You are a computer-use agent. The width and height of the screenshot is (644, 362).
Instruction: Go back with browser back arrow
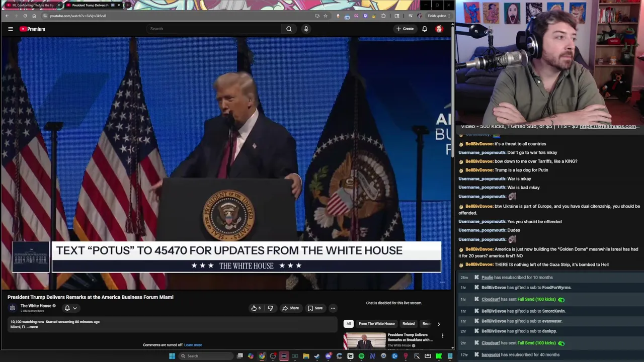[x=7, y=16]
